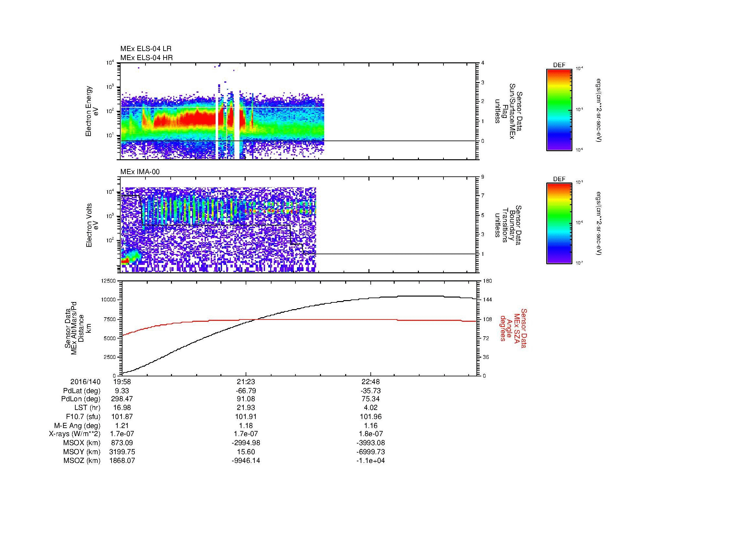Image resolution: width=756 pixels, height=534 pixels.
Task: Click the MSOZ value '-1.1e+04'
Action: click(x=371, y=461)
